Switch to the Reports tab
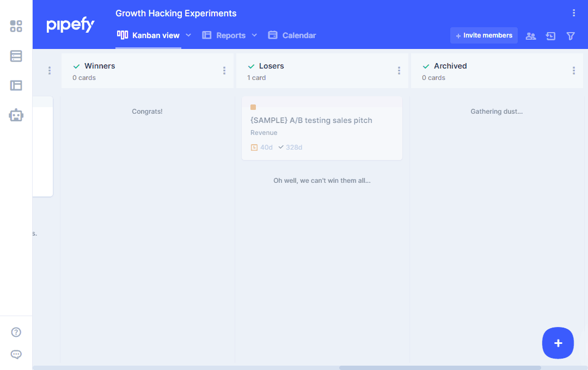Image resolution: width=588 pixels, height=370 pixels. tap(224, 35)
